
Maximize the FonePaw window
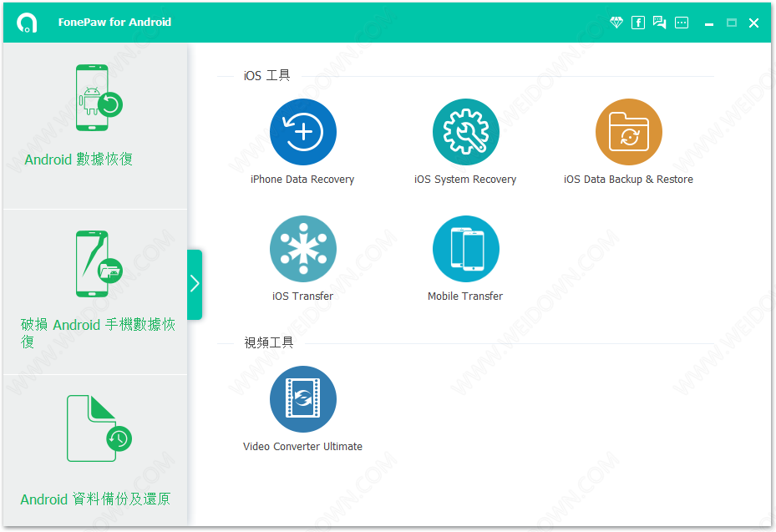[732, 23]
